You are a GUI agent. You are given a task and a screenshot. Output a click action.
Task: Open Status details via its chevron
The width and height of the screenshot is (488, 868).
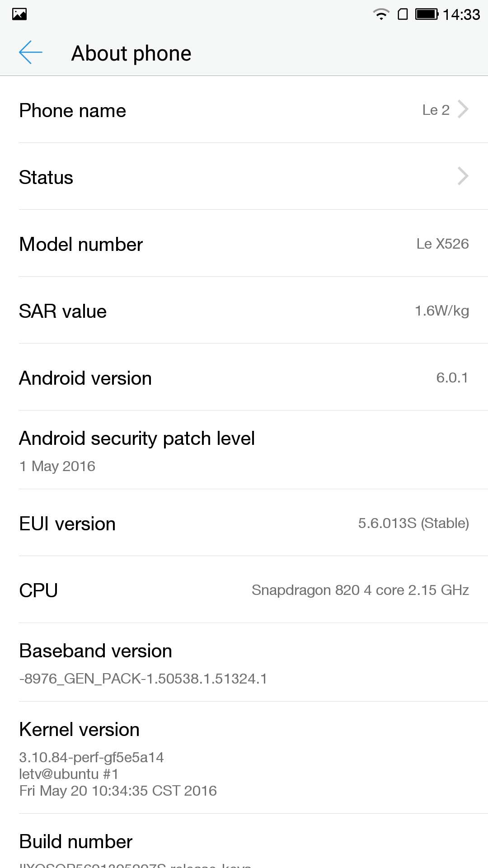463,176
